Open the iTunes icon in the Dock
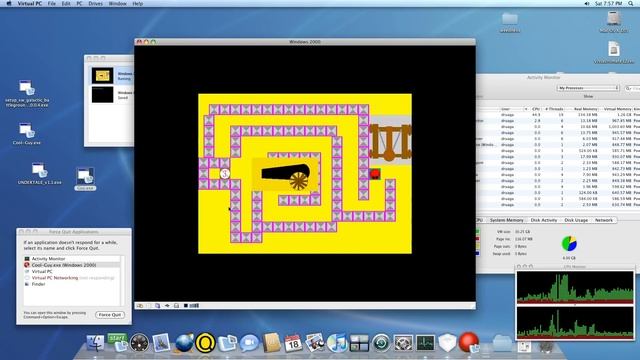640x360 pixels. tap(337, 343)
